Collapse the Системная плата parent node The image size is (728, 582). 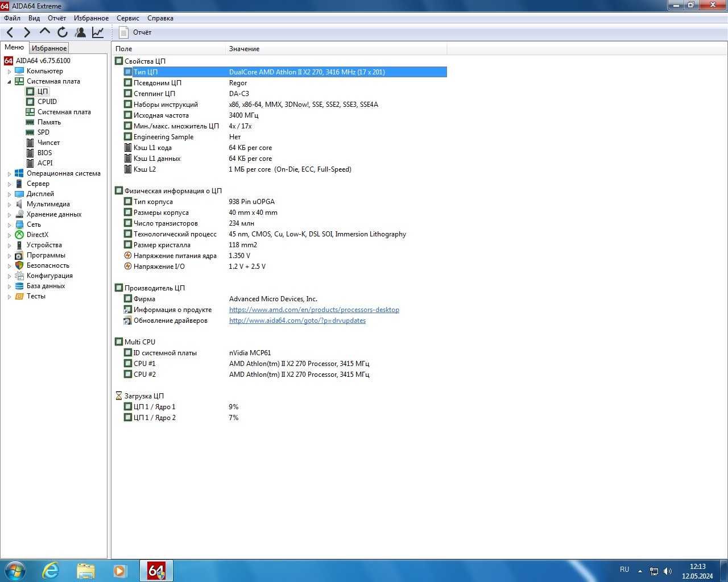pos(9,81)
